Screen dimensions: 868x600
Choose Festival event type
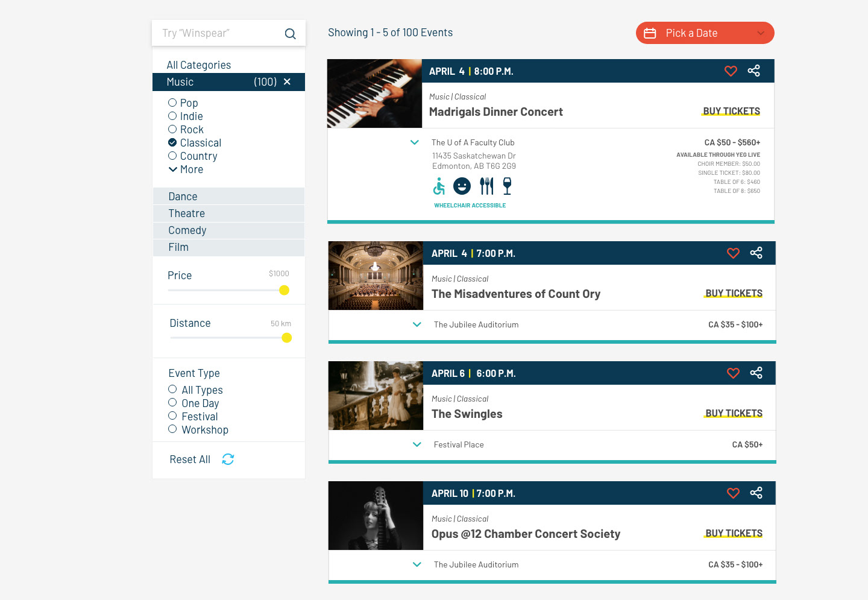tap(172, 416)
